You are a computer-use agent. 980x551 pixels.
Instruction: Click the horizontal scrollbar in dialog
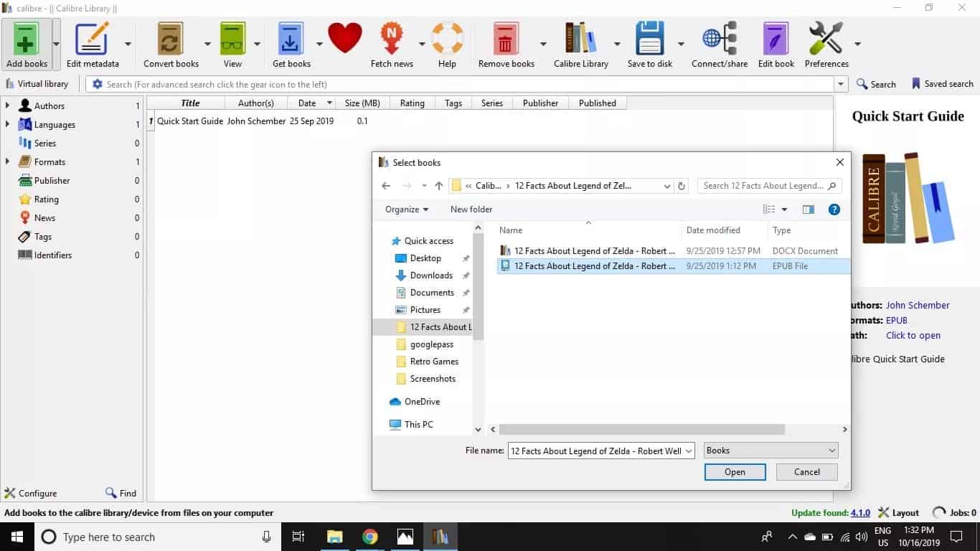[x=642, y=429]
